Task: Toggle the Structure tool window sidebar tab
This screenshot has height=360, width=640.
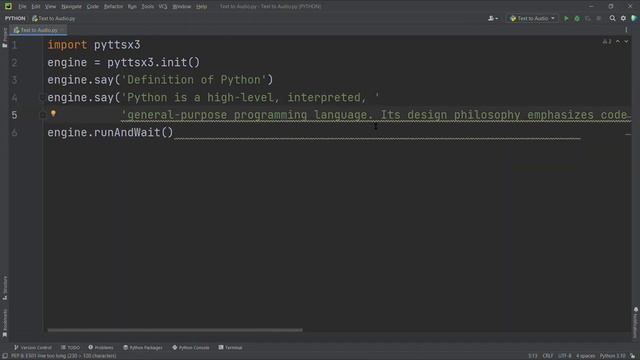Action: [4, 288]
